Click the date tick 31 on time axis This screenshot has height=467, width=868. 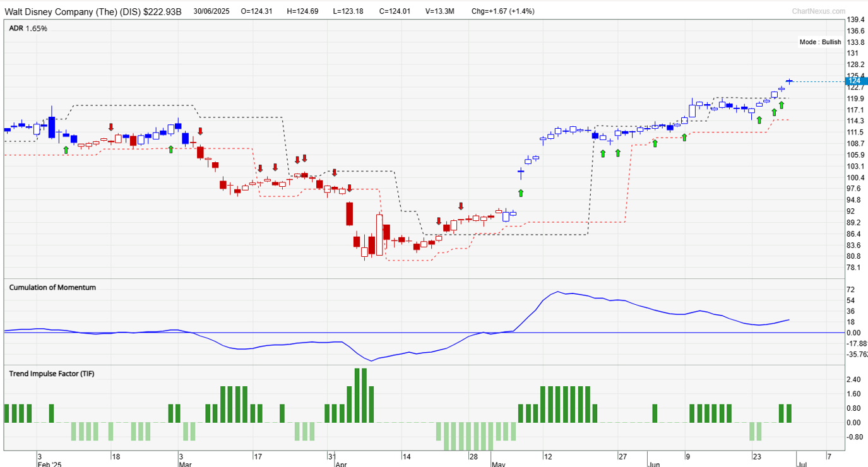(x=331, y=456)
